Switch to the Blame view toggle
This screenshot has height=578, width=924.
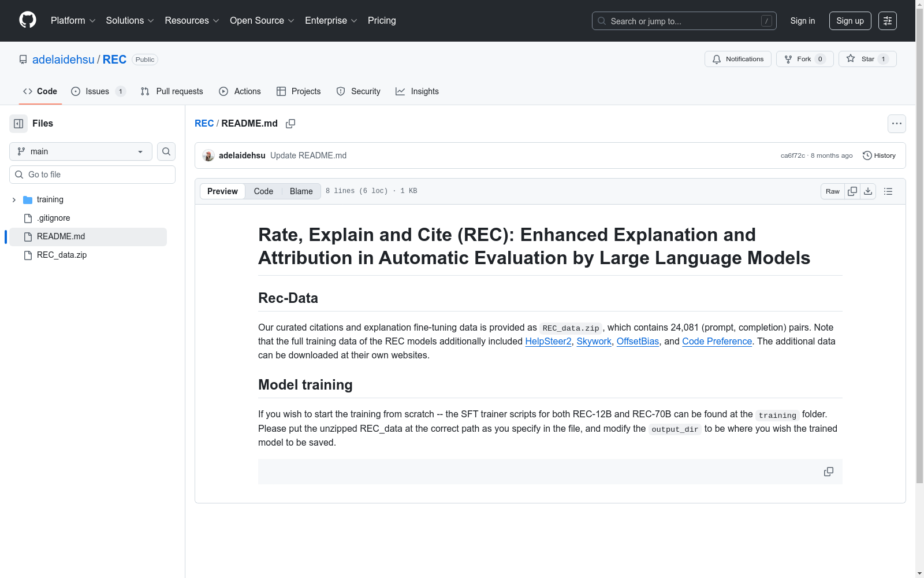click(301, 191)
